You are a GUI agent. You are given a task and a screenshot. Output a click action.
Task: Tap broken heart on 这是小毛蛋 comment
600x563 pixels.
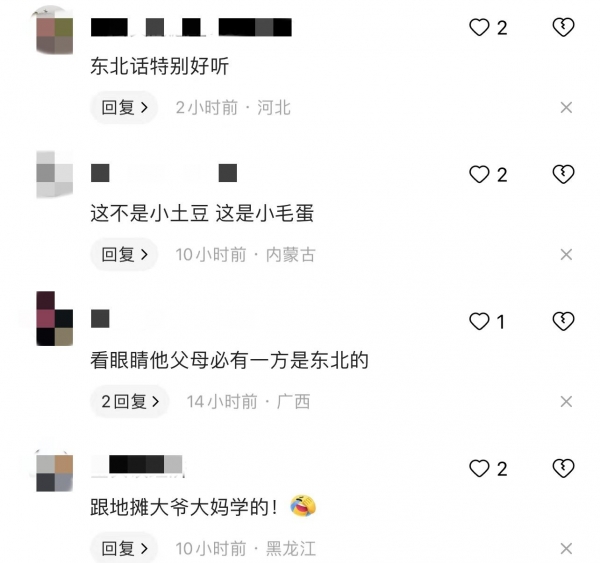[563, 175]
